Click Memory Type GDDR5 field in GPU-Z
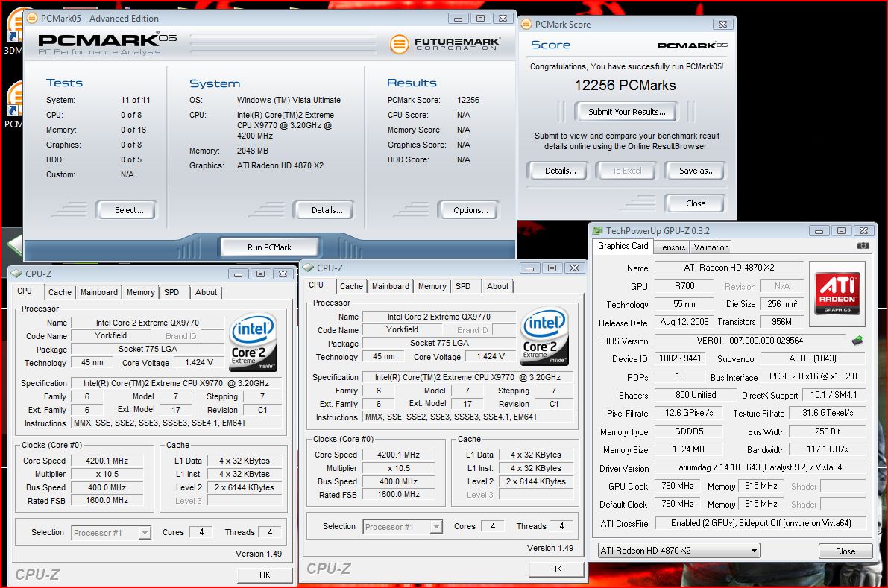 689,431
